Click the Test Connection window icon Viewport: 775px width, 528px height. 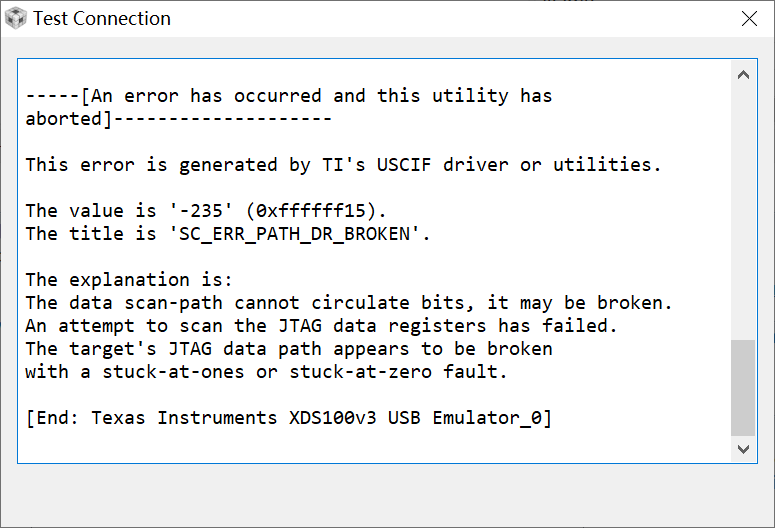click(x=17, y=19)
